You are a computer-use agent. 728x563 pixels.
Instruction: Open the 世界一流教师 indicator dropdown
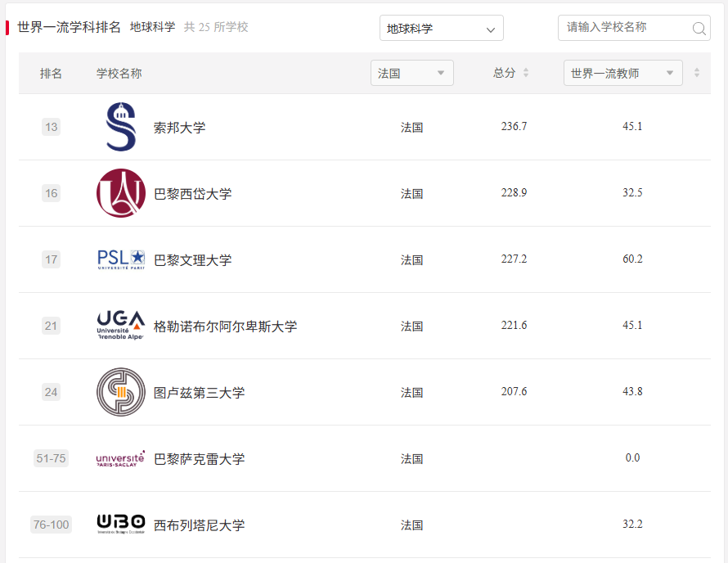(x=622, y=72)
